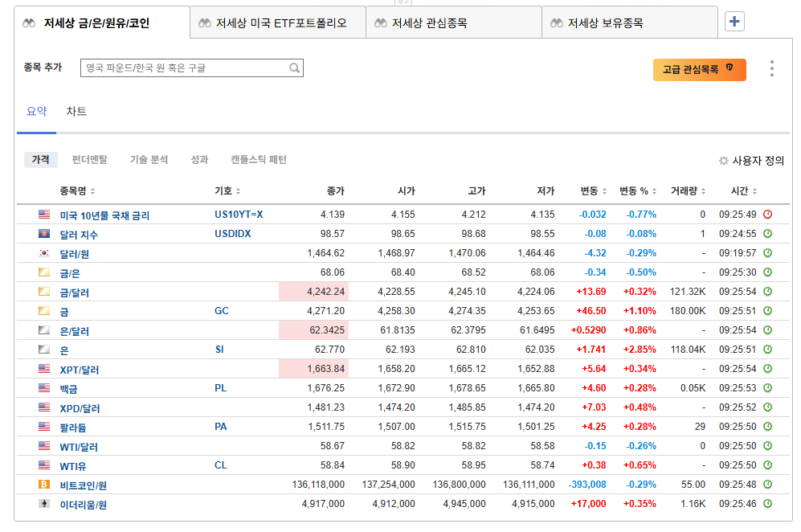Open the 비트코인/원 instrument link
This screenshot has width=801, height=532.
pyautogui.click(x=84, y=485)
